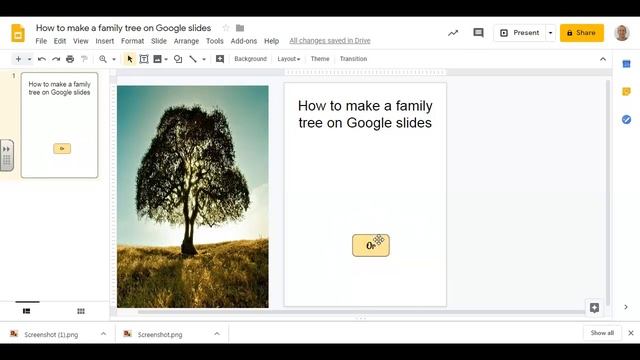Open the Arrange menu
The width and height of the screenshot is (640, 360).
tap(186, 41)
